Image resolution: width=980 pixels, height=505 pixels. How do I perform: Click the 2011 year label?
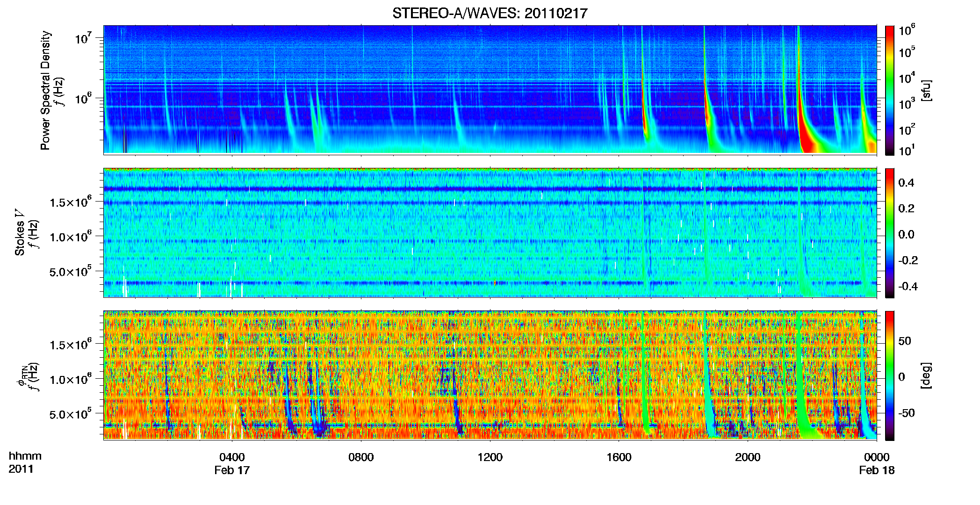pyautogui.click(x=21, y=469)
